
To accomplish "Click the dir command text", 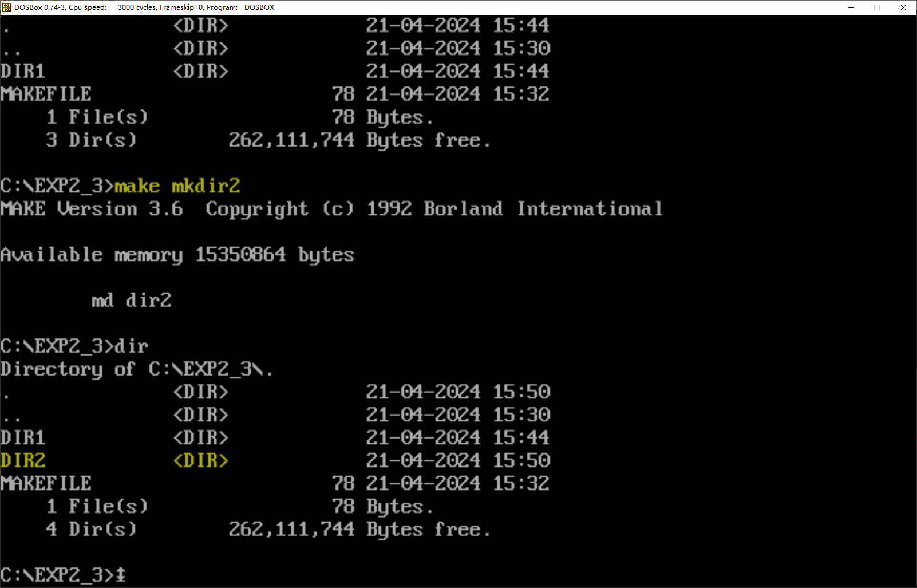I will pyautogui.click(x=132, y=346).
